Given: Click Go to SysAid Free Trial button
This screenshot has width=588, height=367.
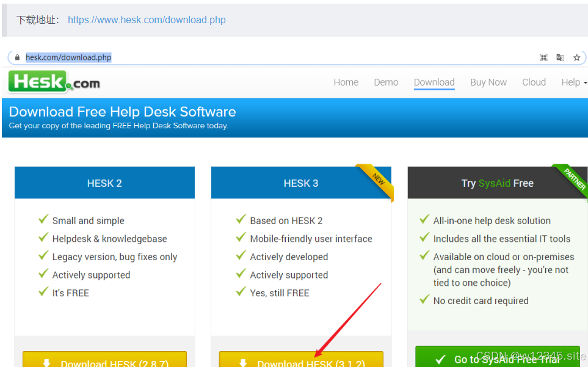Looking at the screenshot, I should pyautogui.click(x=498, y=357).
